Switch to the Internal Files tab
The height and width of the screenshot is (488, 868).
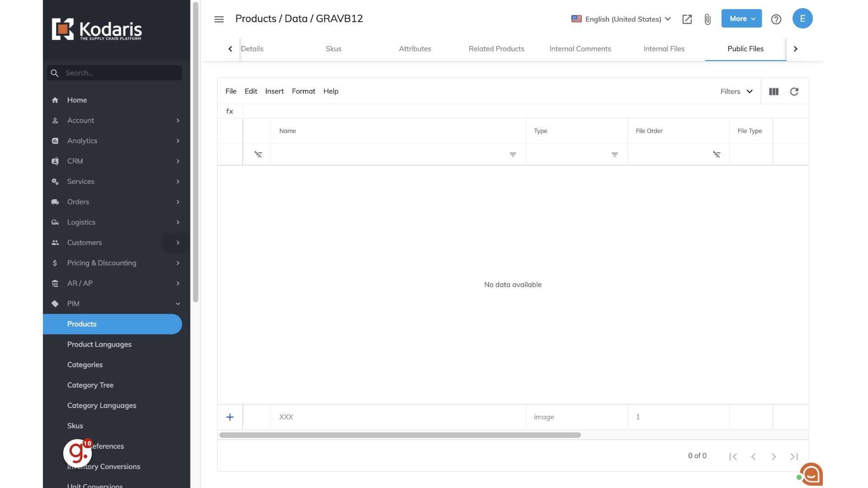(x=664, y=49)
